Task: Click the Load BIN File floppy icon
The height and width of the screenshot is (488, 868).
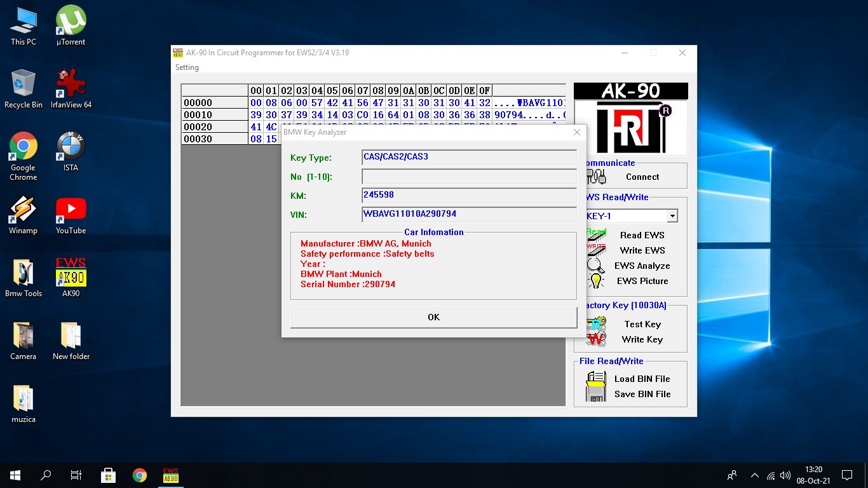Action: (x=596, y=379)
